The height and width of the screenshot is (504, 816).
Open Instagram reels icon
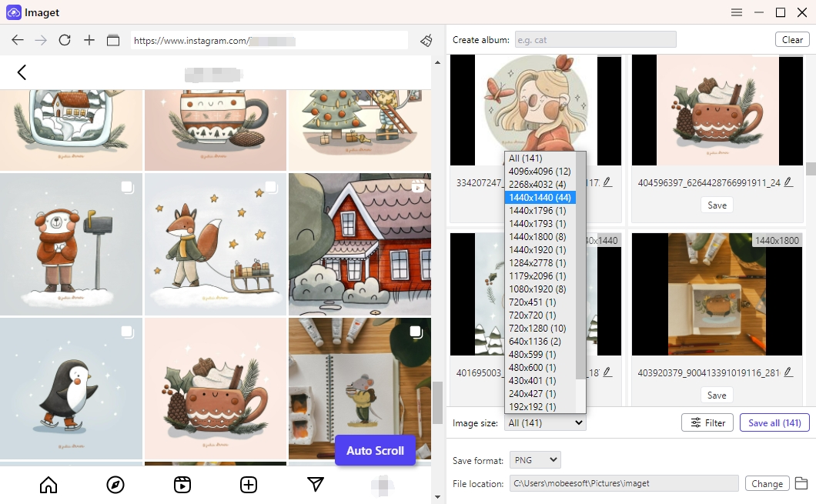point(182,484)
